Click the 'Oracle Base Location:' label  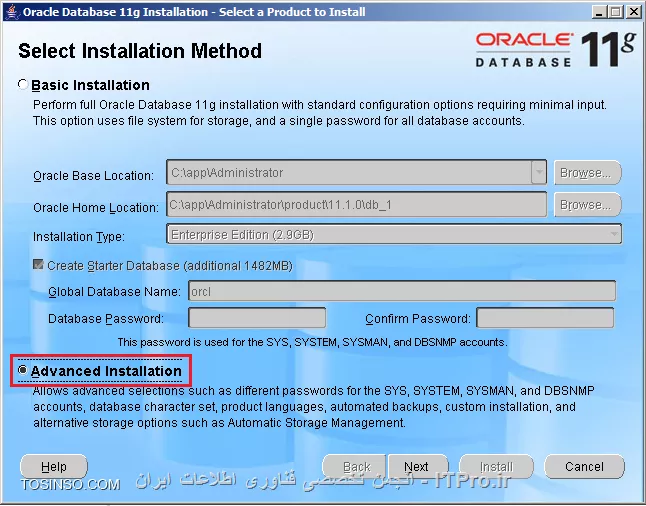(93, 176)
